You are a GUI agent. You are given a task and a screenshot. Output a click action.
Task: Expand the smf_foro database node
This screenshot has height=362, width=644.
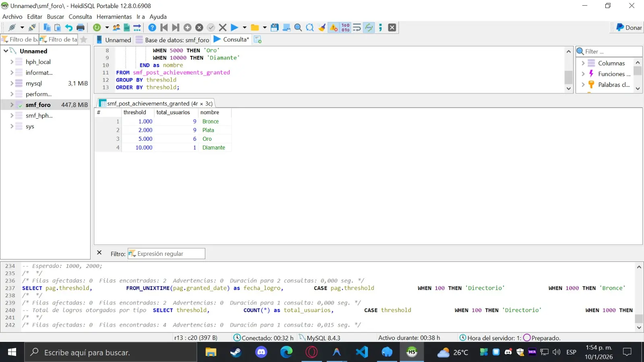12,105
